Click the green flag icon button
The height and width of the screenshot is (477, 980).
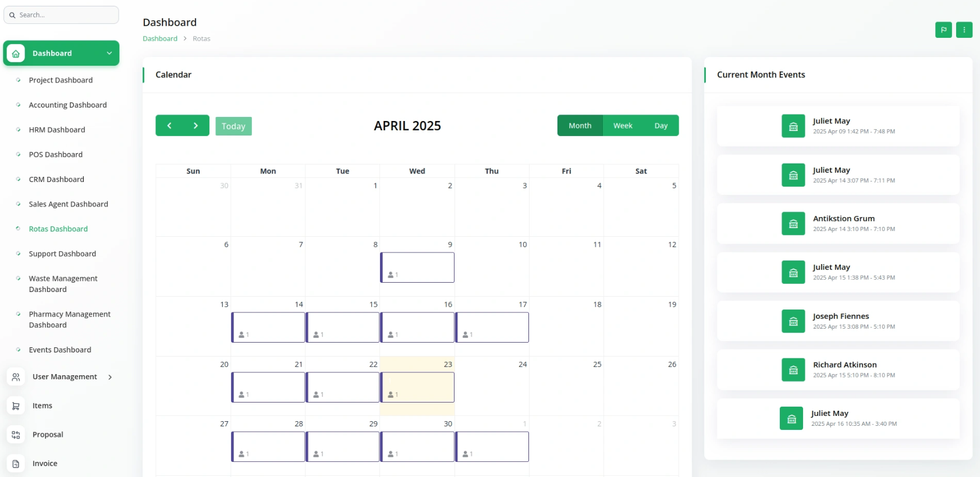943,30
